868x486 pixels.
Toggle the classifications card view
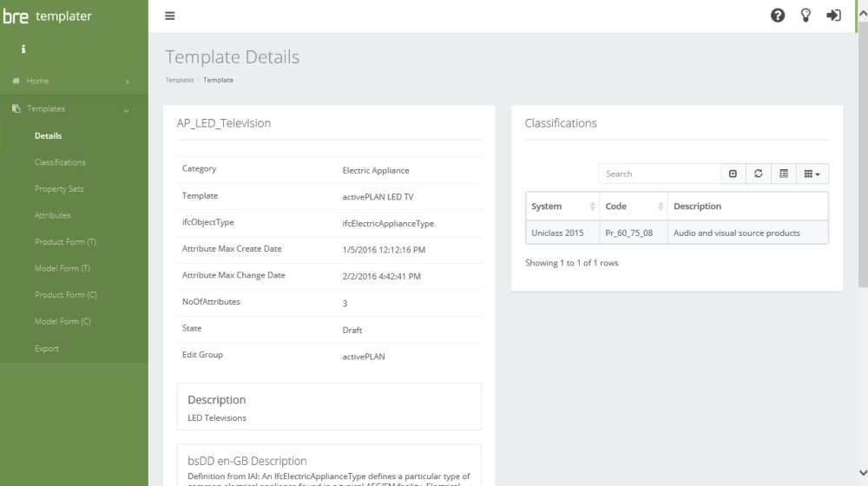(783, 174)
